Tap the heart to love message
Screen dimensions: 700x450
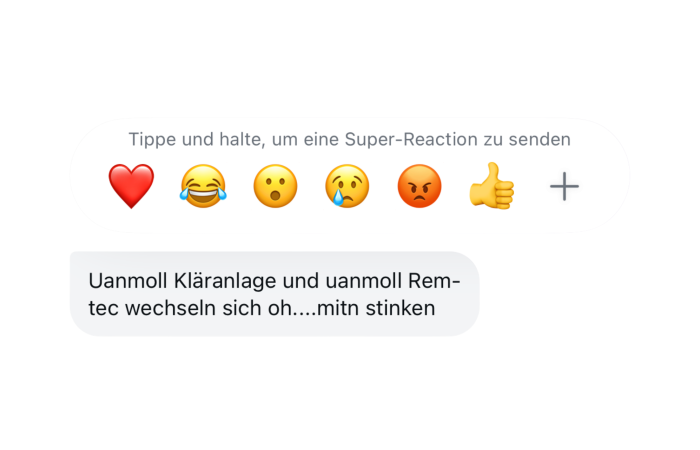(131, 186)
